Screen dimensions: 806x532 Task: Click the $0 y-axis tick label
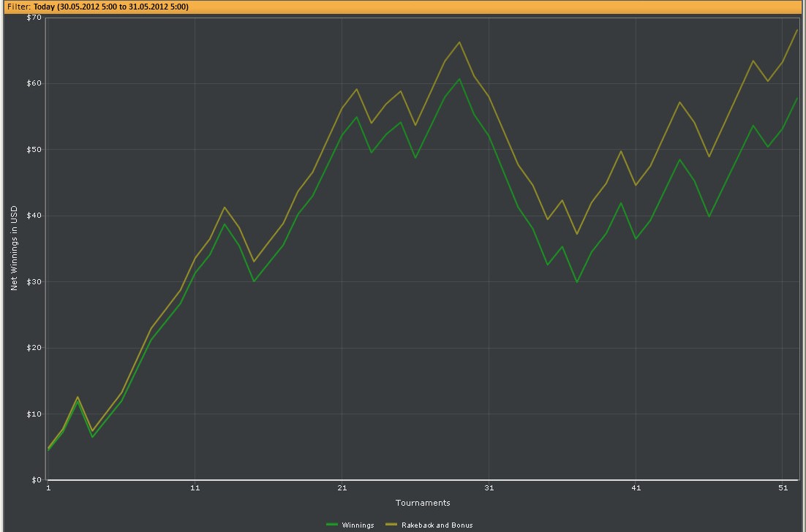(36, 479)
